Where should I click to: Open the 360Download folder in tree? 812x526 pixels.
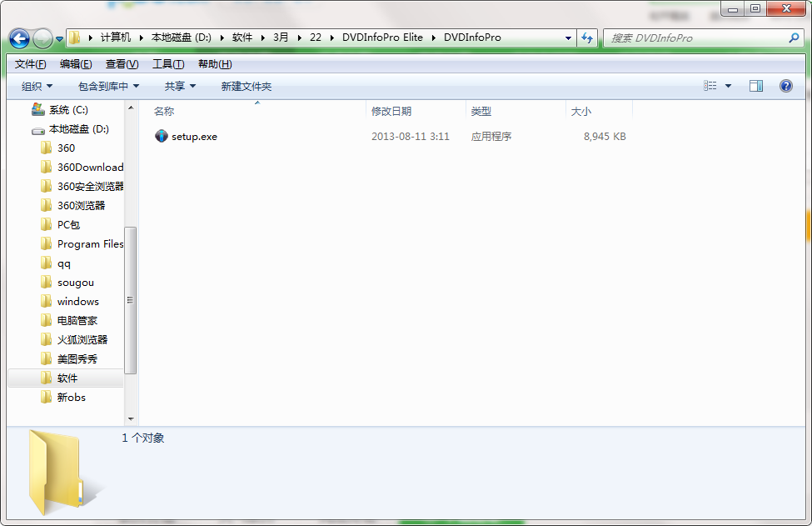(90, 168)
